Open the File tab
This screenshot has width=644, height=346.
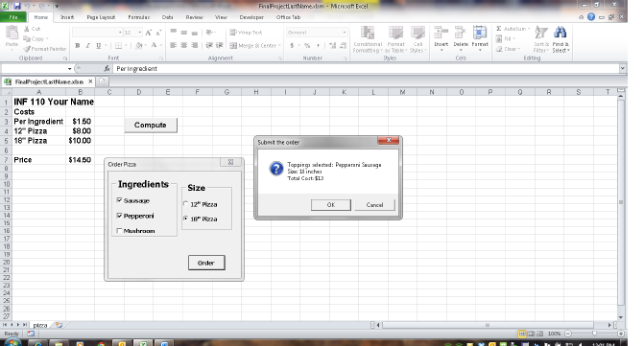point(13,17)
